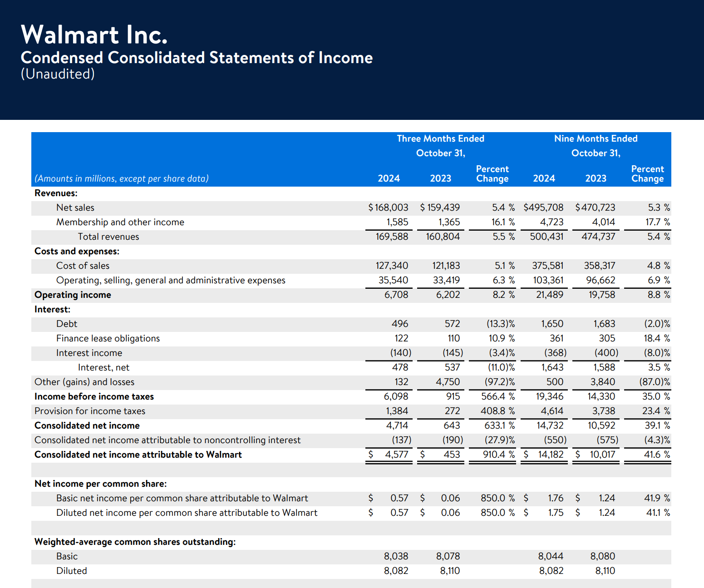Select 'Membership and other income' label
This screenshot has width=704, height=588.
point(120,222)
